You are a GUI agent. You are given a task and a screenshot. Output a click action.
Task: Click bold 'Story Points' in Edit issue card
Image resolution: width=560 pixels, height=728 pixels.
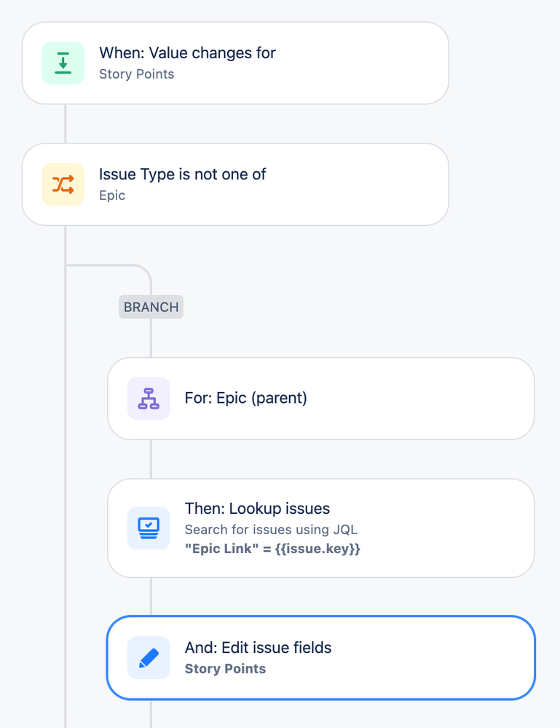tap(225, 668)
